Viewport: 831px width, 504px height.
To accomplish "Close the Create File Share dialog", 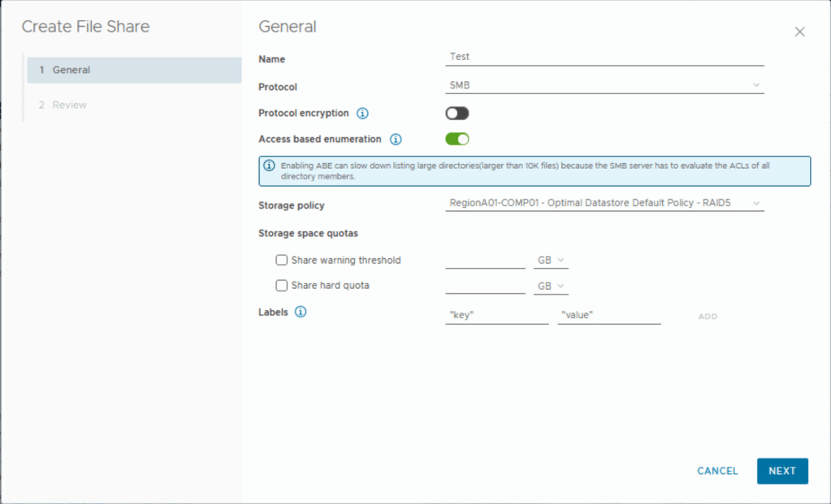I will pos(799,32).
